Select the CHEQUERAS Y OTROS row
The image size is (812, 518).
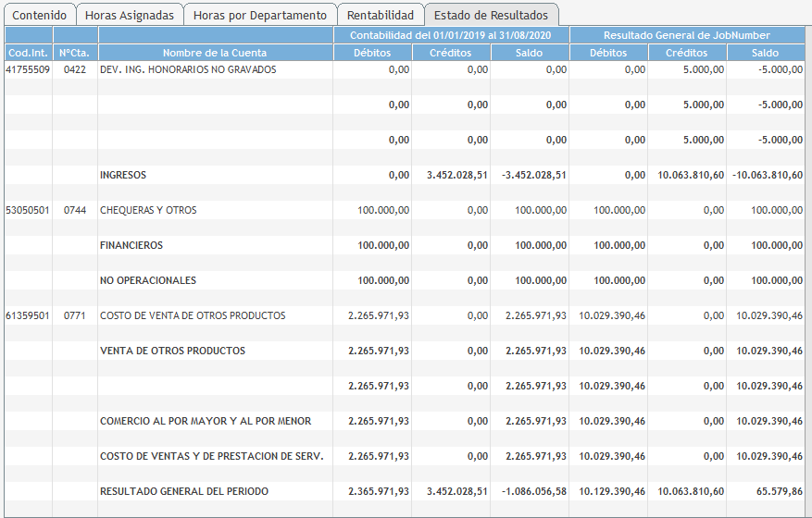(x=148, y=211)
